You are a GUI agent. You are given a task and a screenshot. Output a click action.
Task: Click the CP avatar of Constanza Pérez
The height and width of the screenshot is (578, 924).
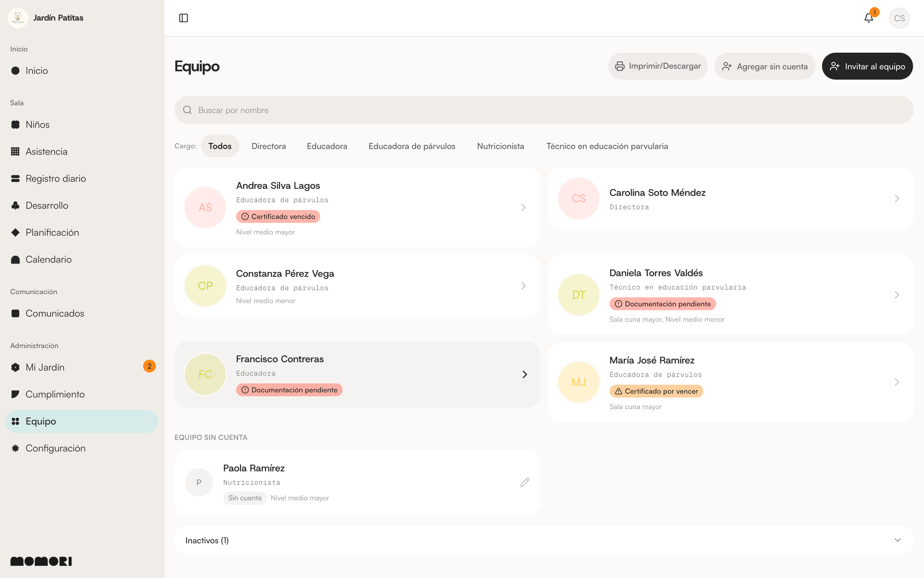[x=205, y=286]
